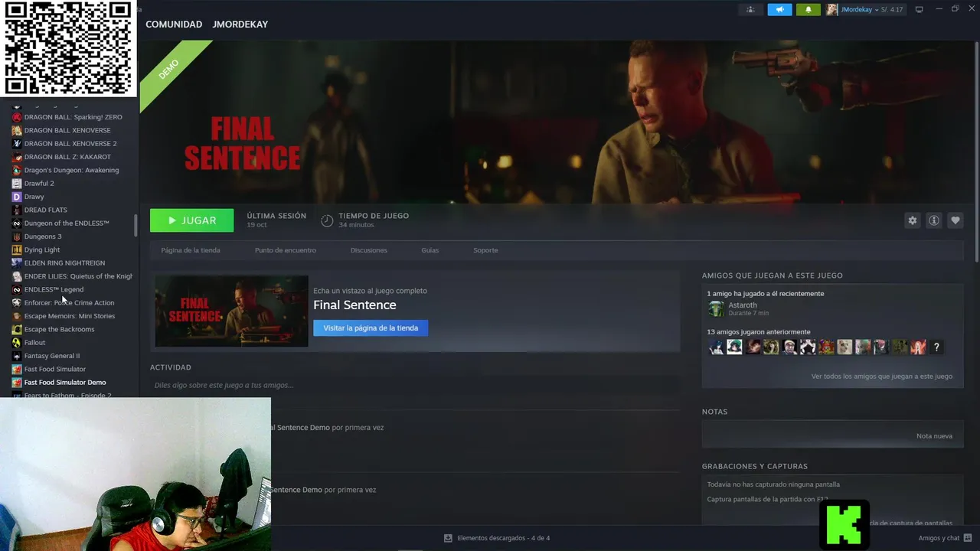The height and width of the screenshot is (551, 980).
Task: Click the game library list scrollbar
Action: click(136, 225)
